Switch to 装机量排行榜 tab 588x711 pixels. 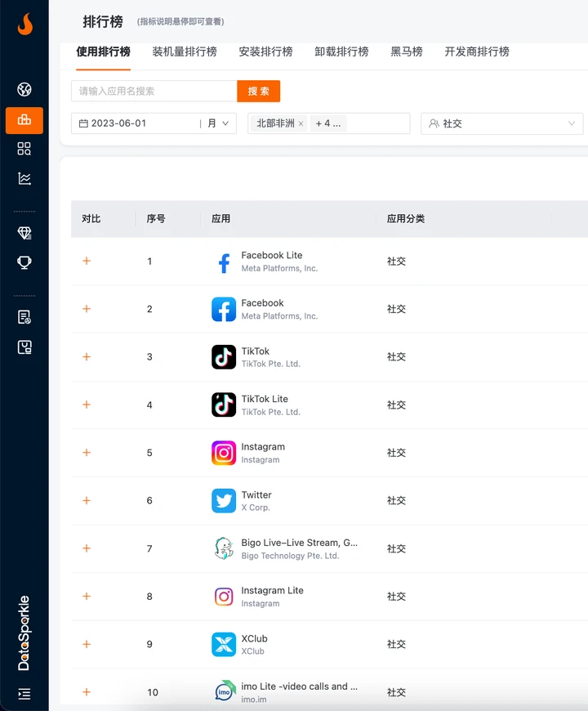[x=185, y=51]
